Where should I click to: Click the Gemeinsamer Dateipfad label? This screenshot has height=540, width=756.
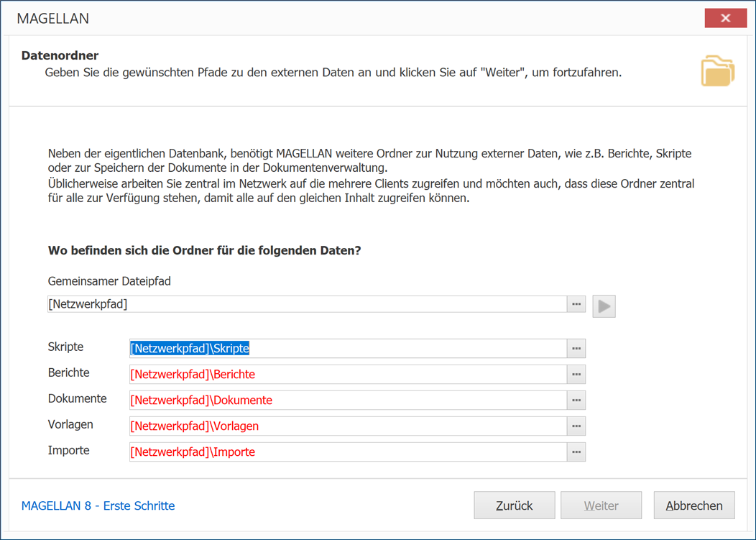click(x=109, y=281)
